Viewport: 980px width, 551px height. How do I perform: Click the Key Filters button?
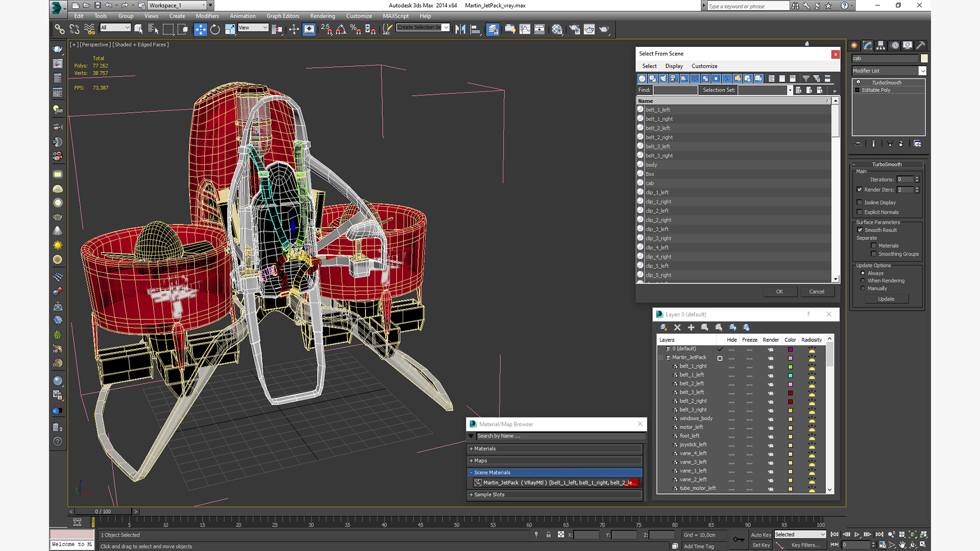806,545
